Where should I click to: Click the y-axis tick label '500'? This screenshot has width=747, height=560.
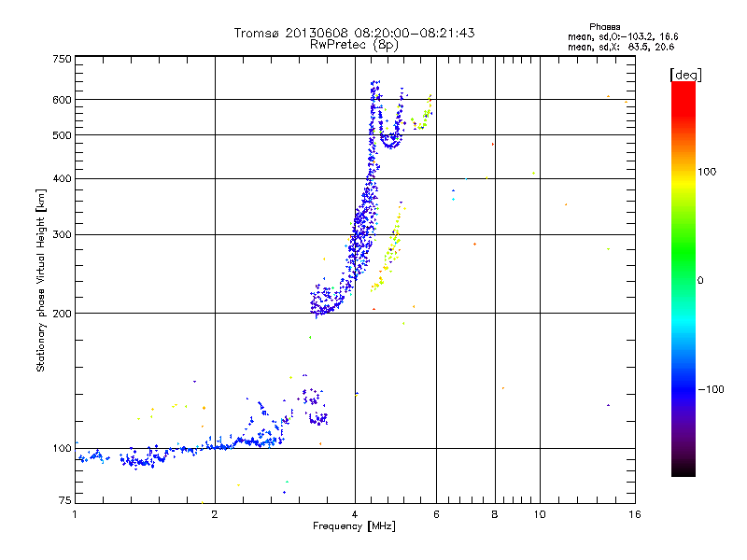(x=62, y=135)
